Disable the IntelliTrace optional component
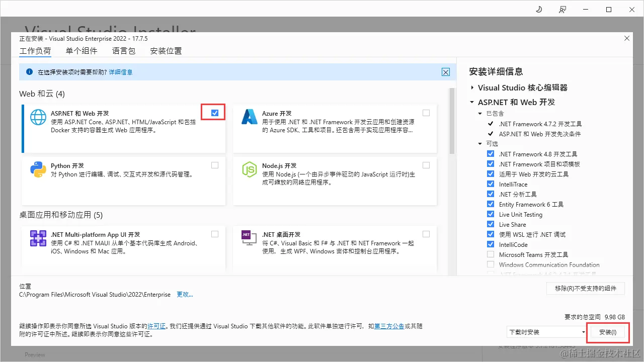The height and width of the screenshot is (362, 644). point(491,185)
